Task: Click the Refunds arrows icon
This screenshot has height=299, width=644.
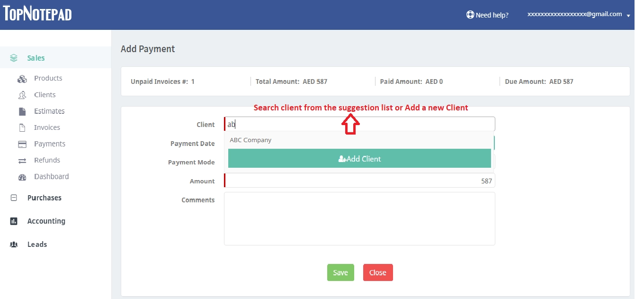Action: (x=22, y=160)
